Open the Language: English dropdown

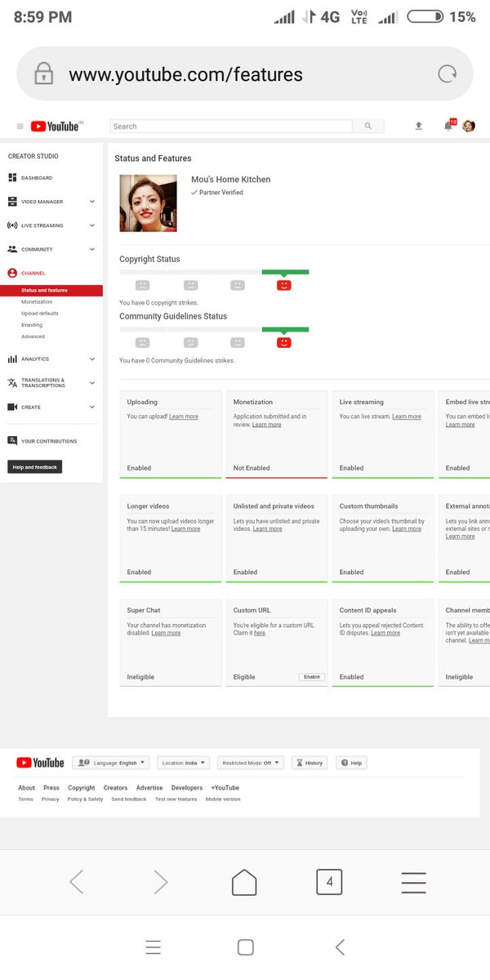[110, 763]
